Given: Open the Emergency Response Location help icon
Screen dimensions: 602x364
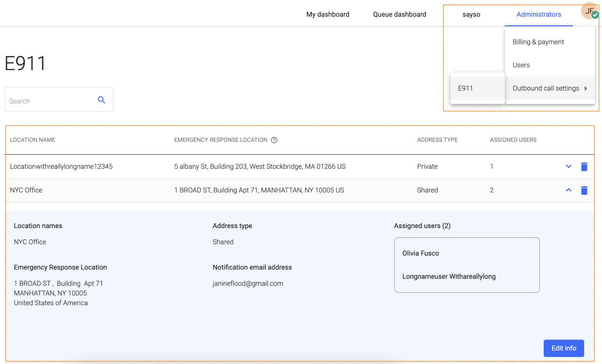Looking at the screenshot, I should 274,140.
